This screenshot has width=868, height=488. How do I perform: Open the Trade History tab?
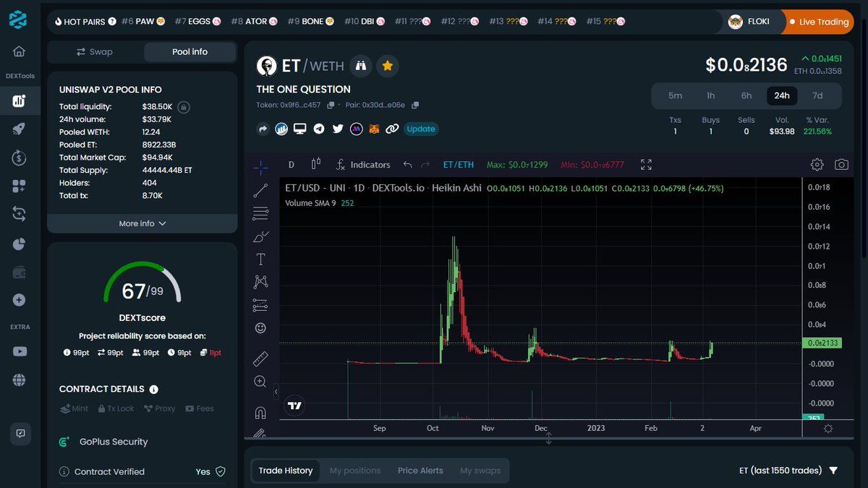click(x=286, y=471)
